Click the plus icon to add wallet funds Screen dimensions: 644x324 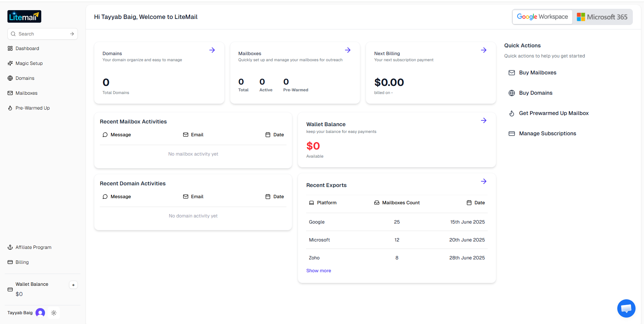point(73,285)
